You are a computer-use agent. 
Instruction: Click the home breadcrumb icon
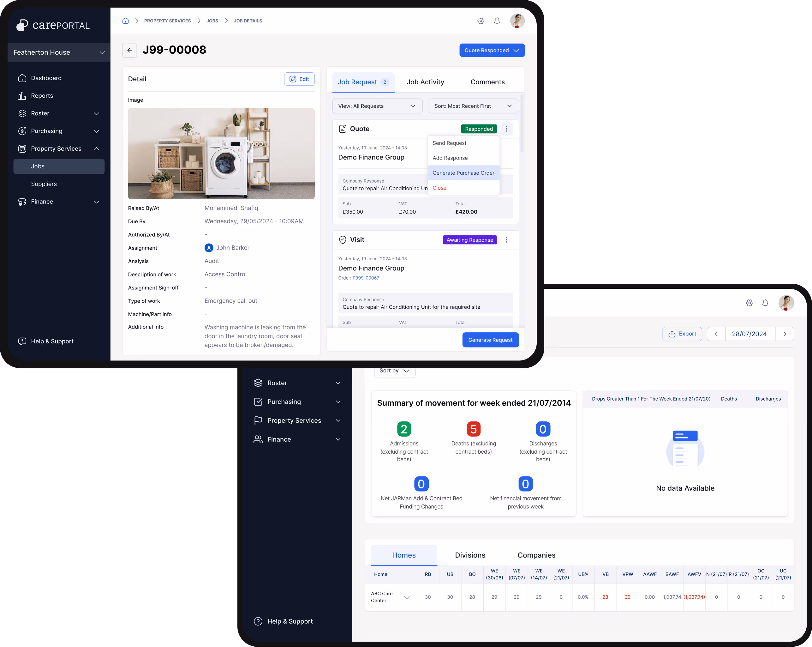[125, 21]
